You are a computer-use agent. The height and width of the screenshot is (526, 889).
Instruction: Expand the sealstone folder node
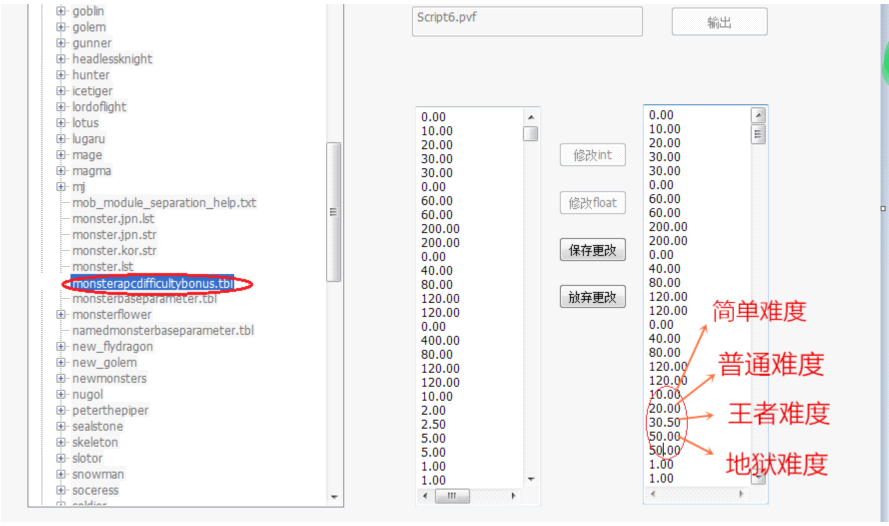coord(61,427)
